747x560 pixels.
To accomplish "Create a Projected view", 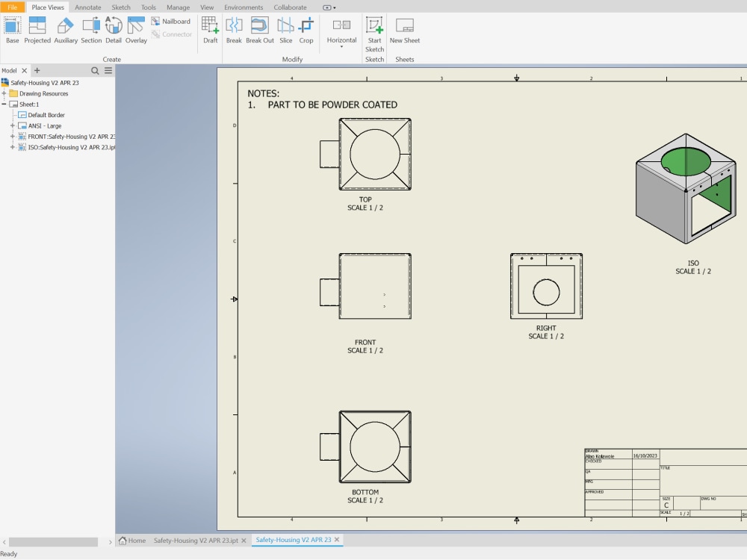I will [x=37, y=30].
